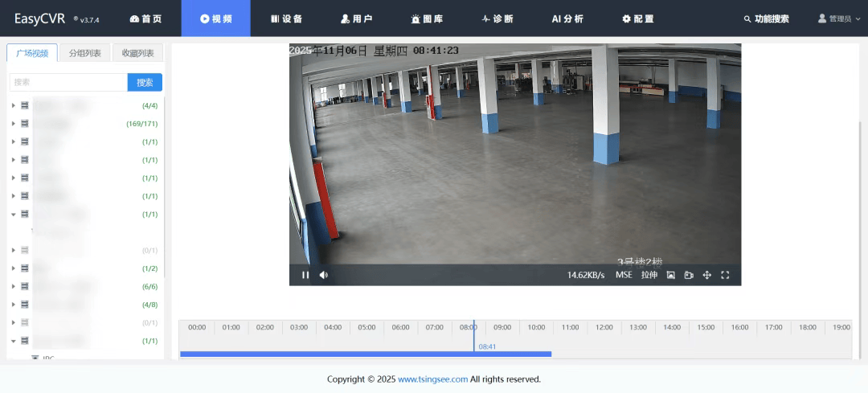Switch to the 分组列表 tab
Image resolution: width=868 pixels, height=393 pixels.
[x=84, y=53]
